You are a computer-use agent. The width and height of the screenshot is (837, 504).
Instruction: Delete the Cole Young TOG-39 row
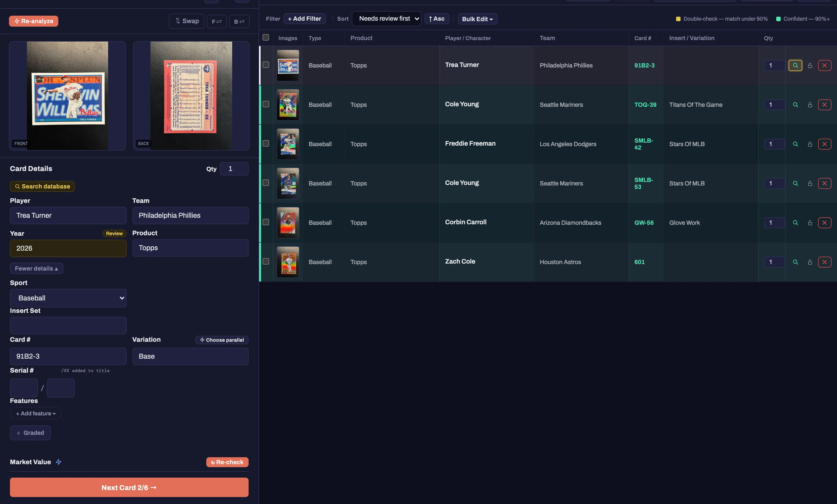[825, 105]
